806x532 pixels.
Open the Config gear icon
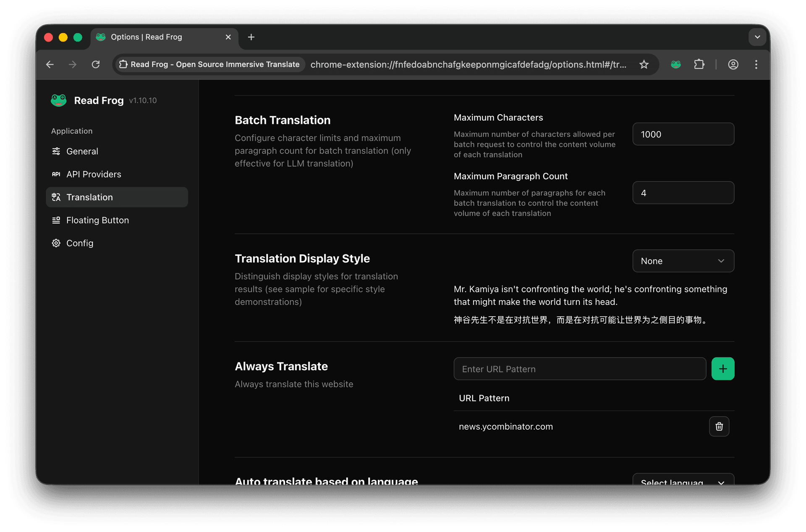coord(56,243)
